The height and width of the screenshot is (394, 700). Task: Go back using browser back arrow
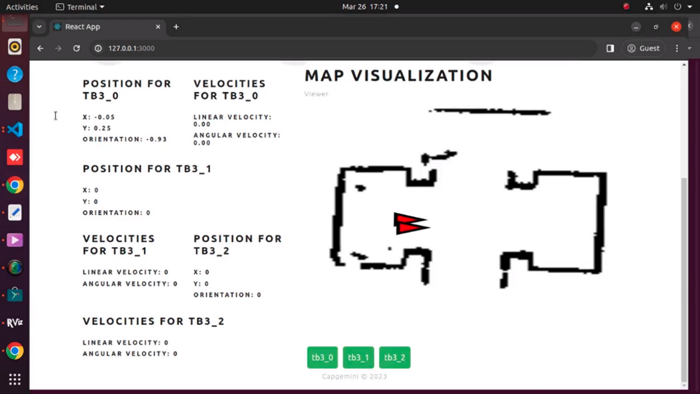[41, 48]
